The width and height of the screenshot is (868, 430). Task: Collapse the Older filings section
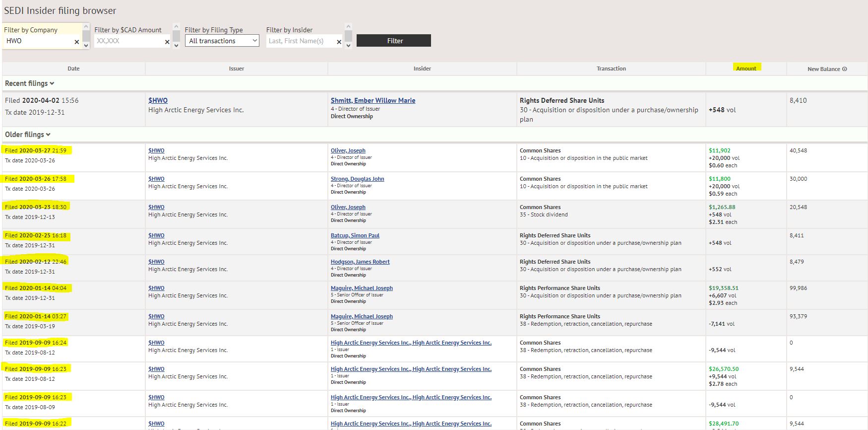tap(27, 135)
